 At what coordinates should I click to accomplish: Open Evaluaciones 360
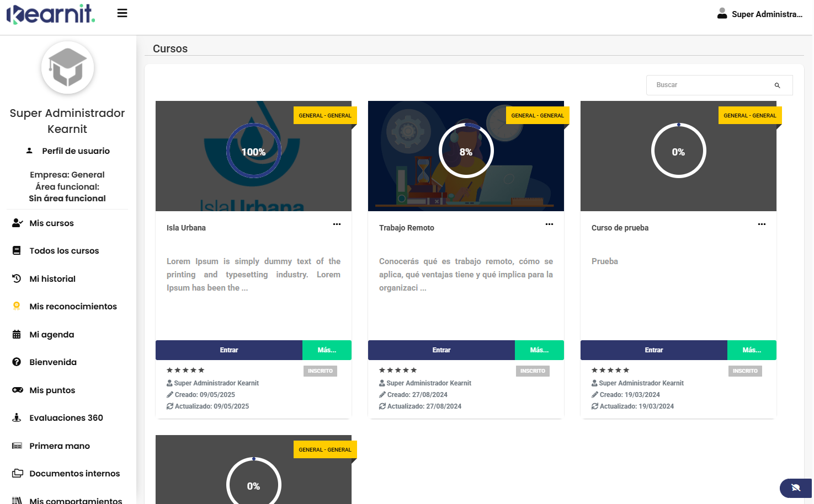pos(66,417)
